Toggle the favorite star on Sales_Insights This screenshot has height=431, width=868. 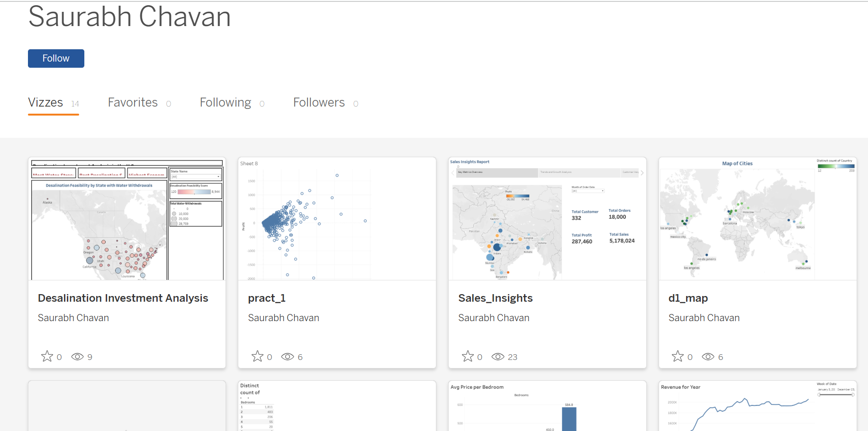[468, 356]
